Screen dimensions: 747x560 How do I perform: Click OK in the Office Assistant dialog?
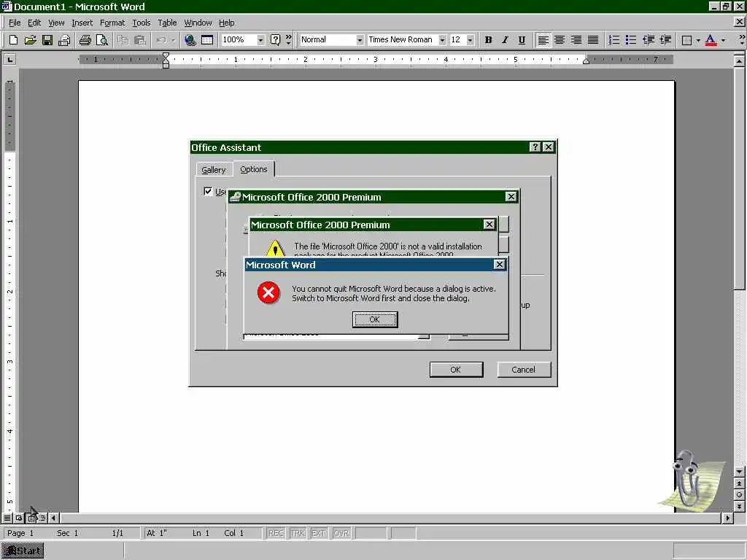coord(456,370)
